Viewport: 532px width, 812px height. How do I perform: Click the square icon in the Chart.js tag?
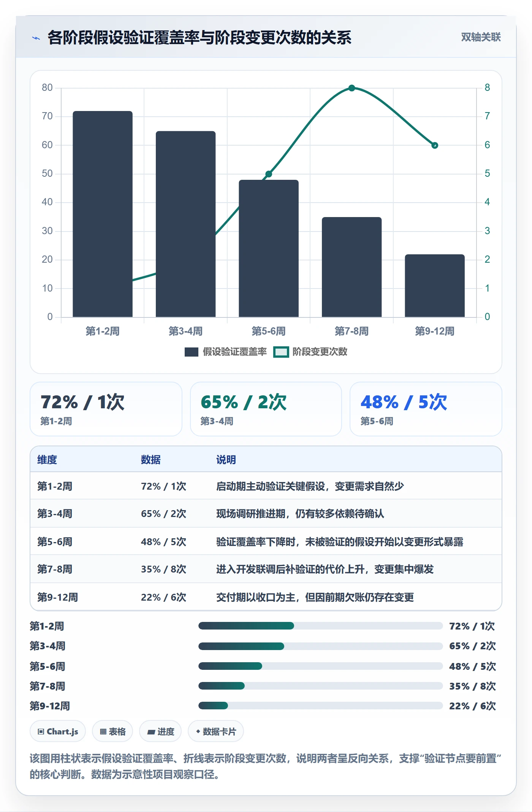point(41,732)
